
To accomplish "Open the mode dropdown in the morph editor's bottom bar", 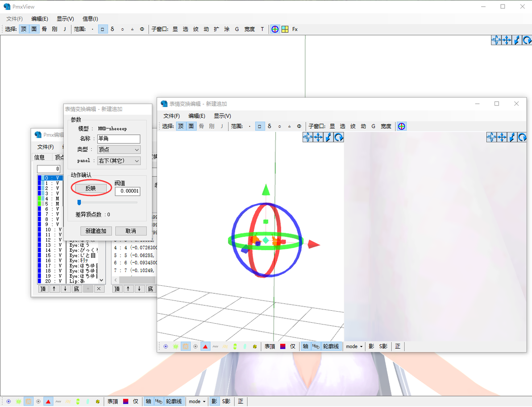I will 354,346.
